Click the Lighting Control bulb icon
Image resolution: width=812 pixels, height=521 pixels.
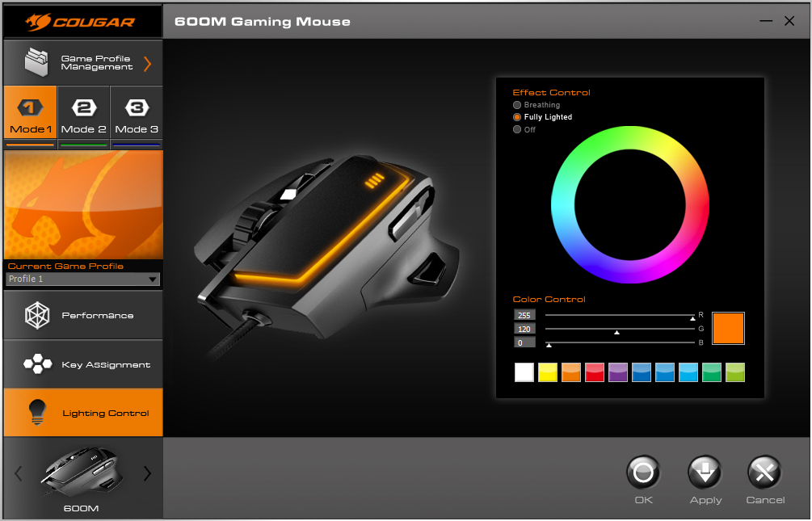pyautogui.click(x=37, y=413)
